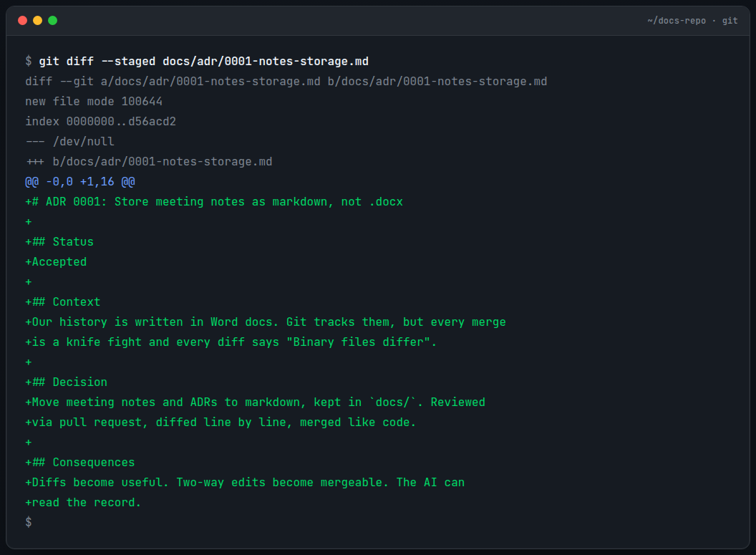The width and height of the screenshot is (756, 555).
Task: Click the '+## Context' heading line
Action: click(x=63, y=302)
